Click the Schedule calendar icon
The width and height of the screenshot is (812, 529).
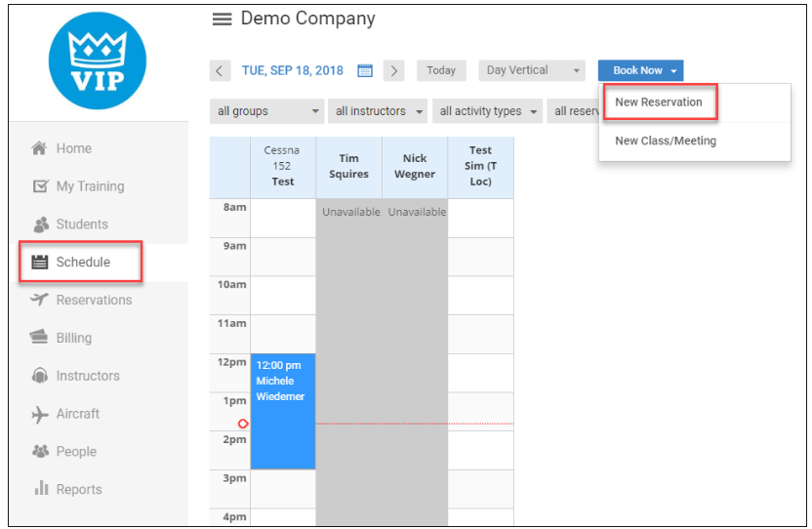(39, 263)
